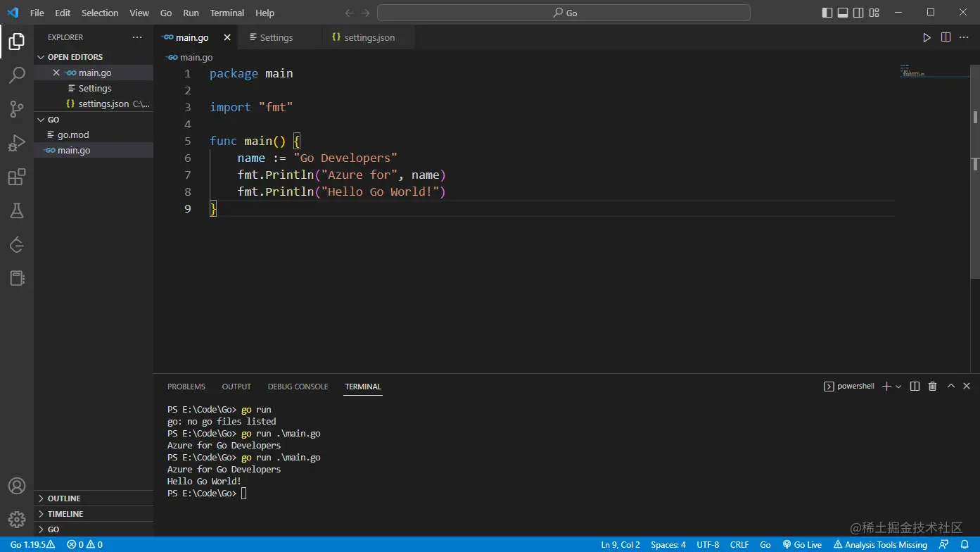
Task: Click the command center search box
Action: click(x=564, y=13)
